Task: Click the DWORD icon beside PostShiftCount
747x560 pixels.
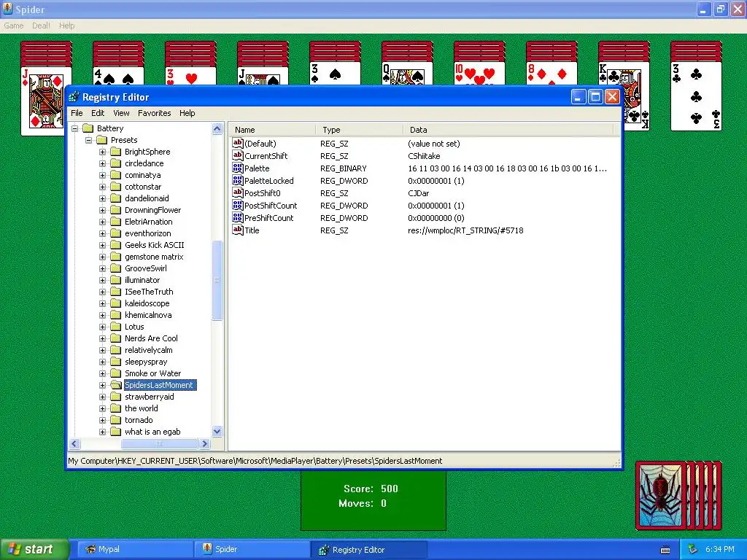Action: pyautogui.click(x=237, y=205)
